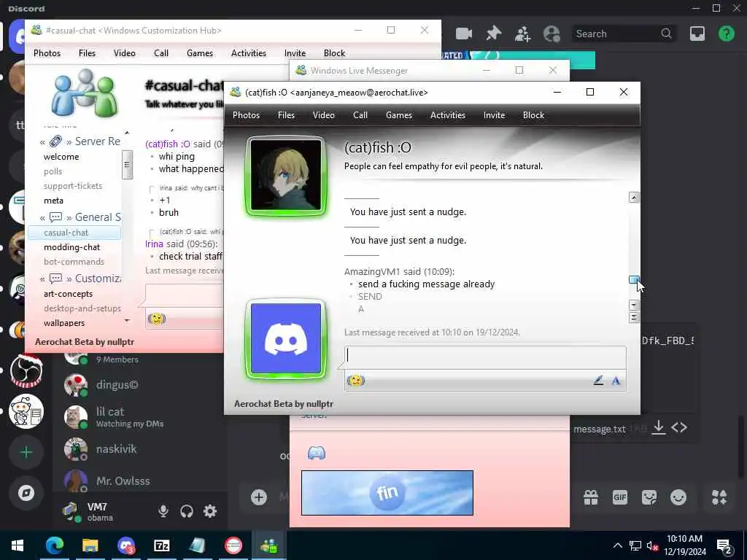This screenshot has height=560, width=747.
Task: Open Photos in (cat)fish chat window
Action: pyautogui.click(x=246, y=115)
